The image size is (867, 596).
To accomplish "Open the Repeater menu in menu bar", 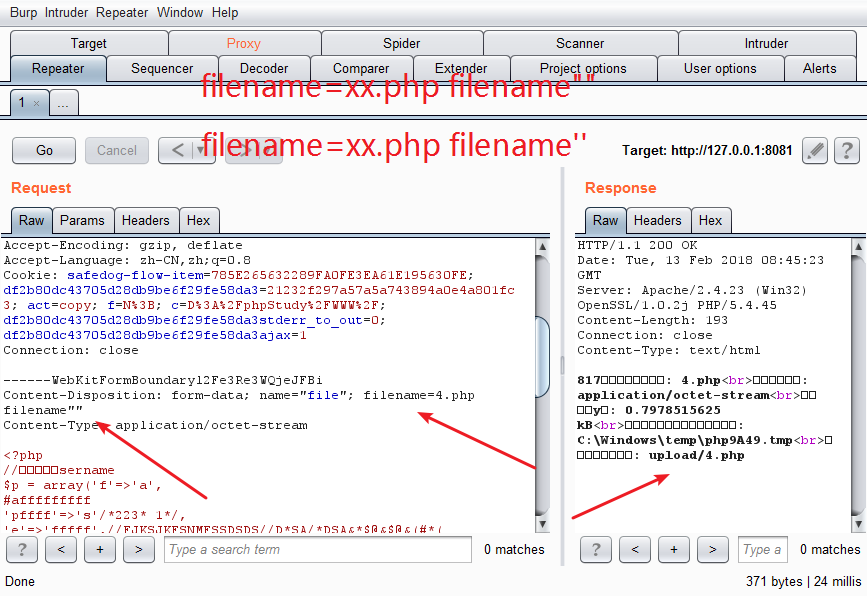I will click(x=122, y=12).
